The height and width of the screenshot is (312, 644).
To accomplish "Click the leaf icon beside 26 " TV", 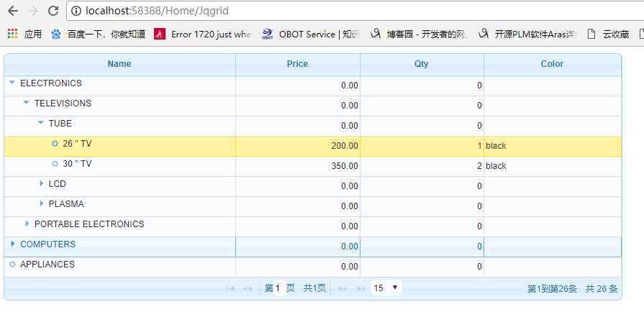I will tap(55, 144).
